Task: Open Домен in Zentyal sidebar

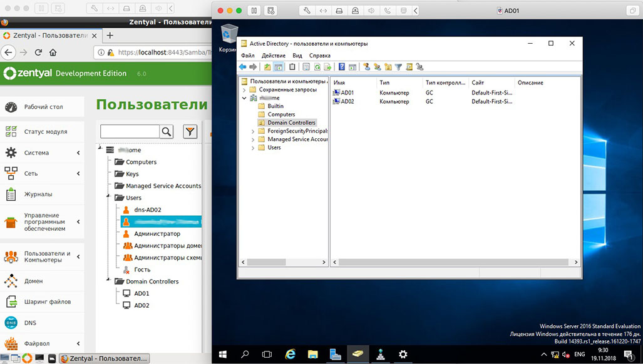Action: (x=42, y=281)
